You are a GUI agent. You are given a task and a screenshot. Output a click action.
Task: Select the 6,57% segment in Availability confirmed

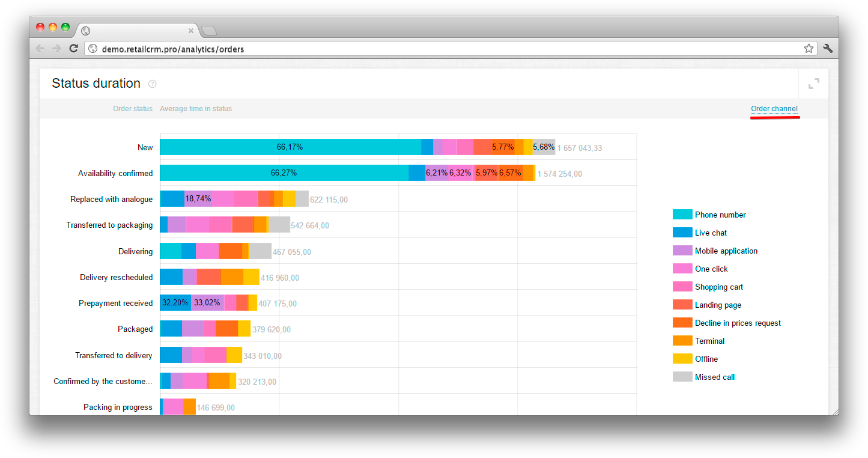point(510,173)
